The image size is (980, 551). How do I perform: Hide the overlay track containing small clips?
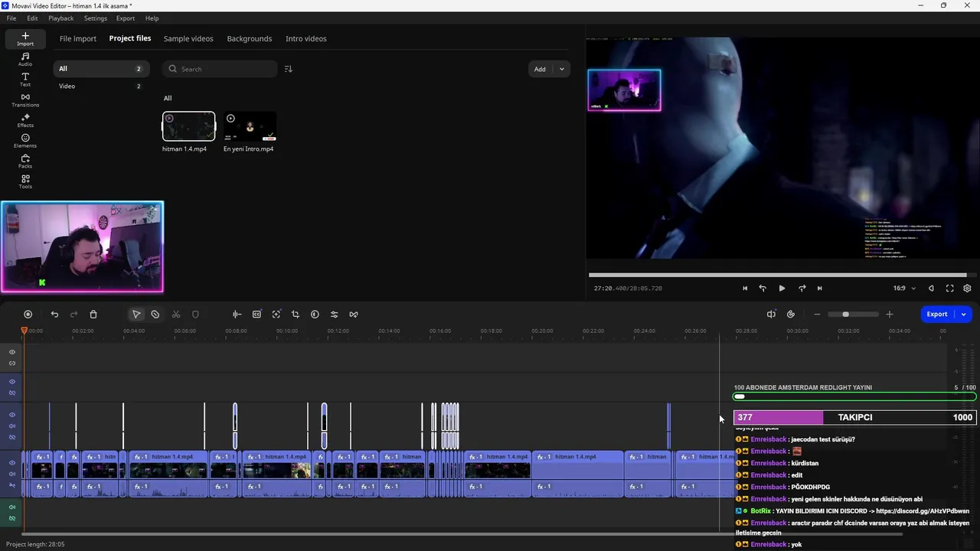tap(12, 415)
